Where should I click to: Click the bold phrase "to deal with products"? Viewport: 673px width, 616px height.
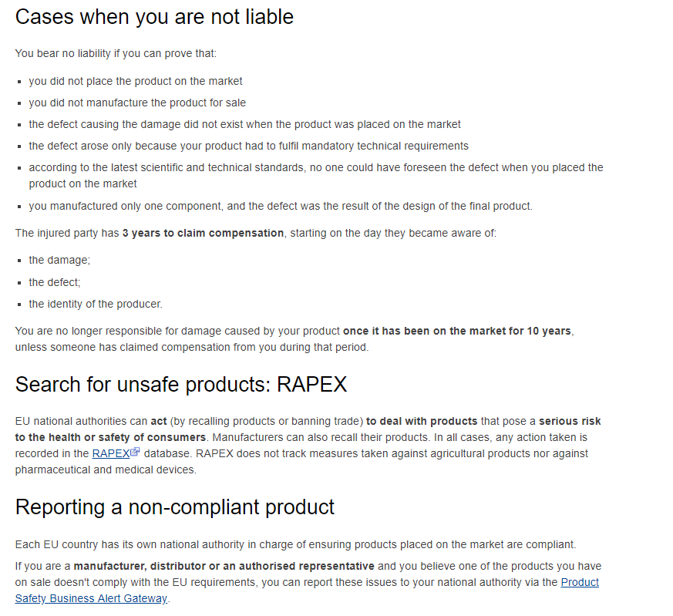coord(422,421)
